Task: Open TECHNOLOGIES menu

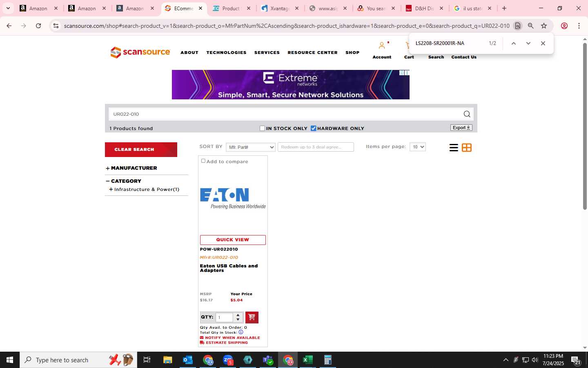Action: pos(226,53)
